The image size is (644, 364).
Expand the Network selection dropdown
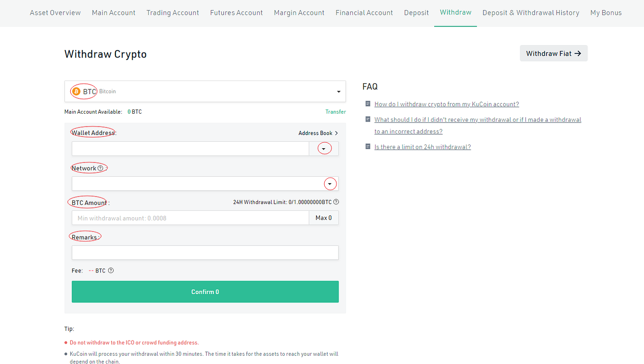coord(330,184)
